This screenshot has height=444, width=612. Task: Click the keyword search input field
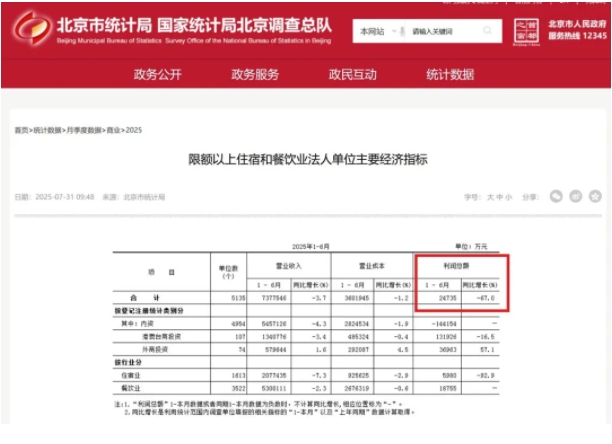pyautogui.click(x=440, y=32)
